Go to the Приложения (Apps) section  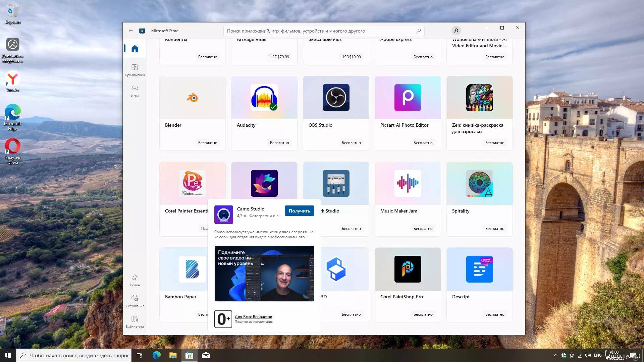click(x=135, y=70)
